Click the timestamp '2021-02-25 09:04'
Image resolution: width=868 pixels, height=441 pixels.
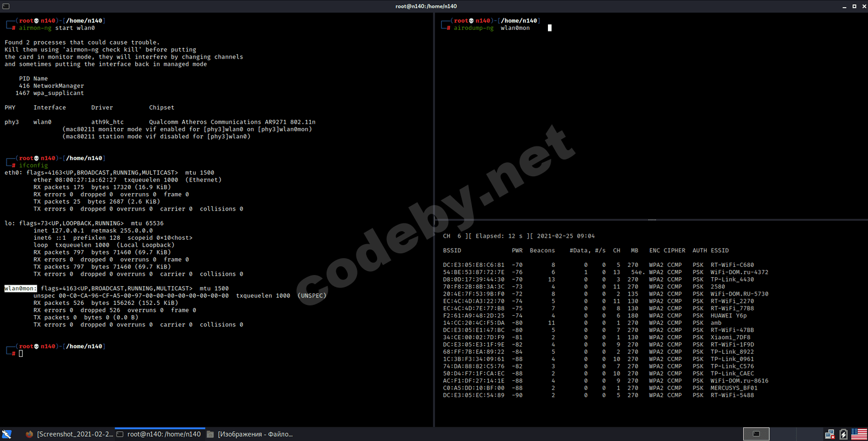[x=566, y=236]
